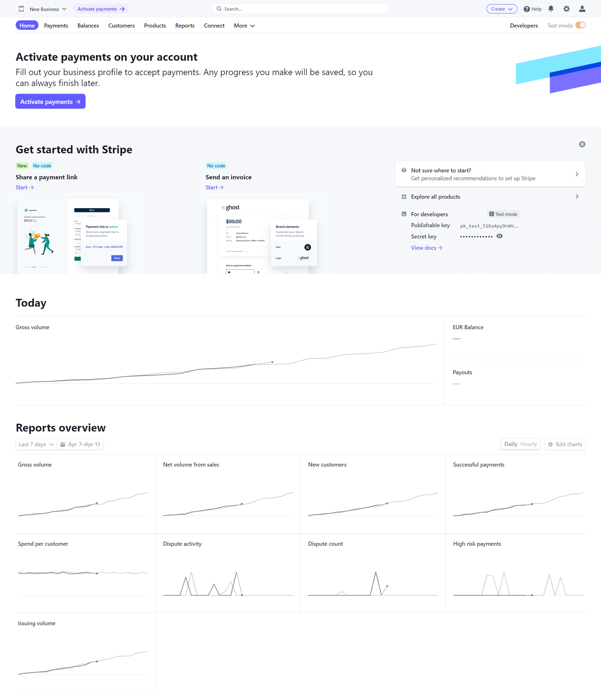Screen dimensions: 601x700
Task: Click the Help icon in top navigation
Action: click(x=527, y=9)
